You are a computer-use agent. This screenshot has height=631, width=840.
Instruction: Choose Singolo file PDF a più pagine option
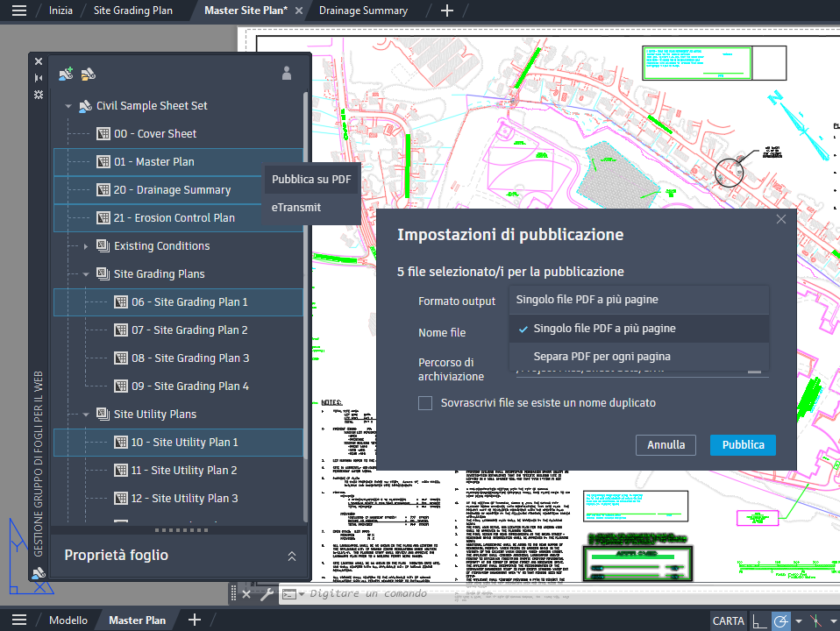coord(639,329)
